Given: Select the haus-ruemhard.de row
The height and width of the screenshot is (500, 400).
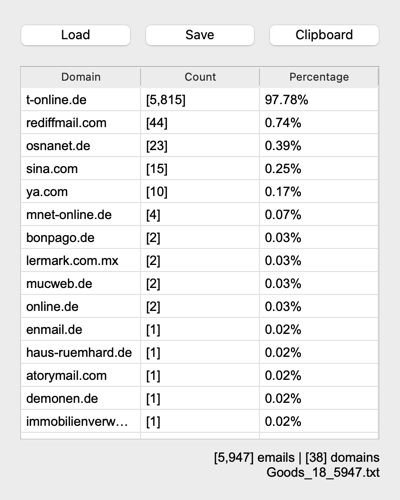Looking at the screenshot, I should (x=199, y=353).
